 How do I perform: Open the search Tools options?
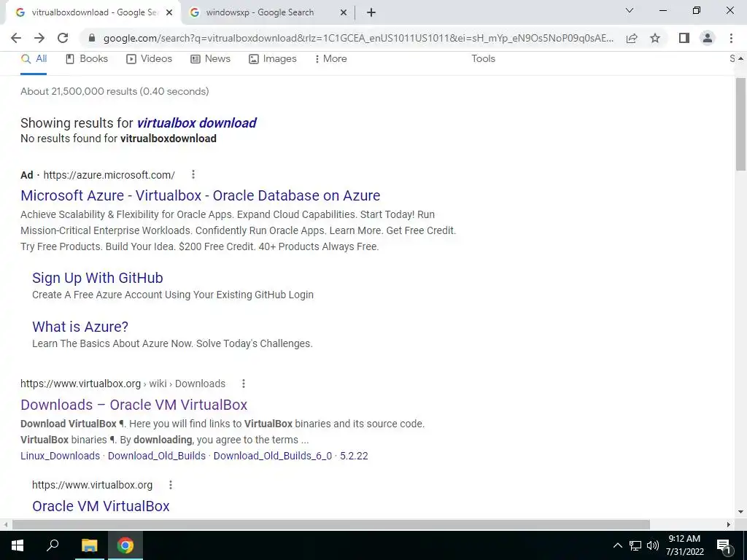[x=483, y=58]
